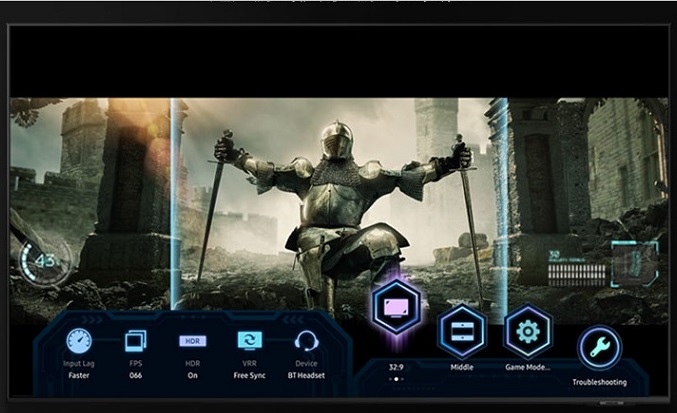
Task: Click the page indicator dots under 32:9
Action: pyautogui.click(x=396, y=379)
